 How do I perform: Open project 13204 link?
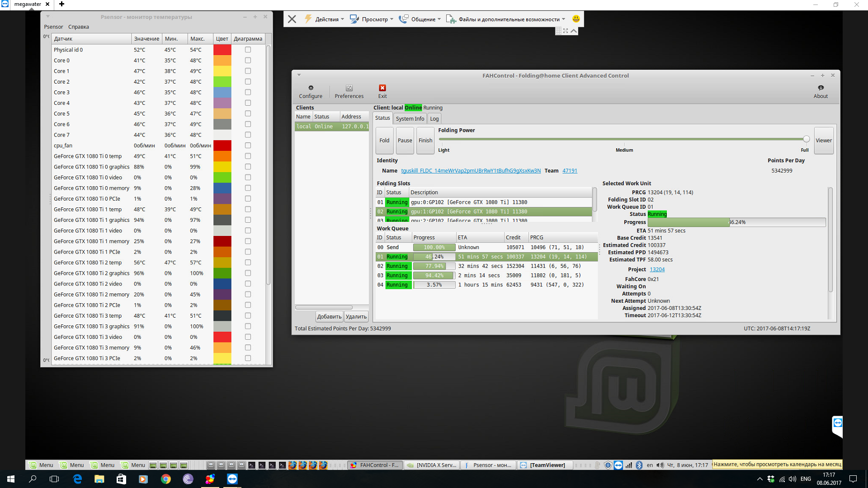tap(657, 269)
